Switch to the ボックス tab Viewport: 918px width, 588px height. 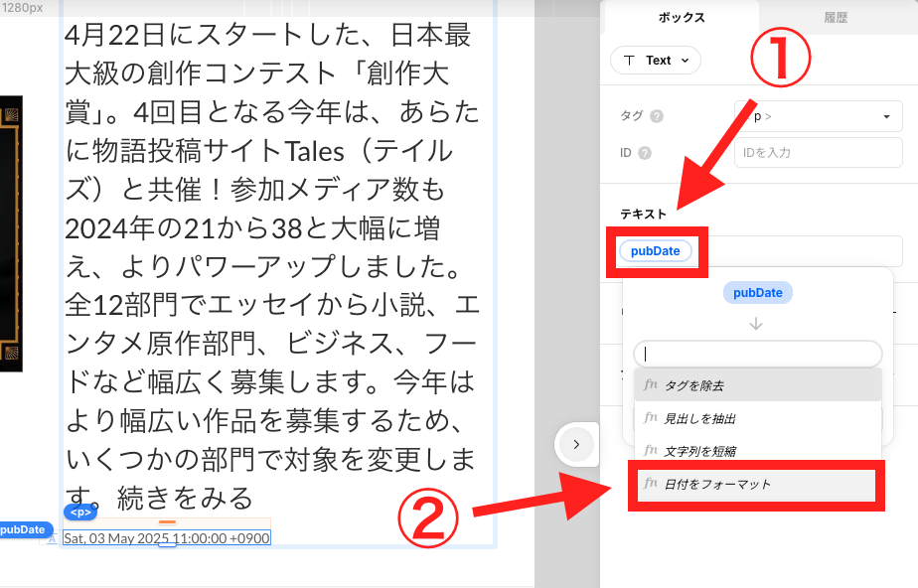[x=682, y=18]
